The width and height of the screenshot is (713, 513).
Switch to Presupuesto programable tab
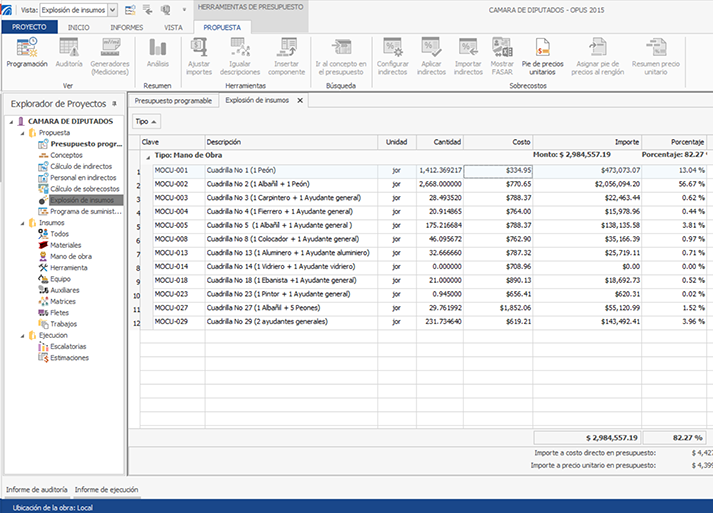(173, 100)
